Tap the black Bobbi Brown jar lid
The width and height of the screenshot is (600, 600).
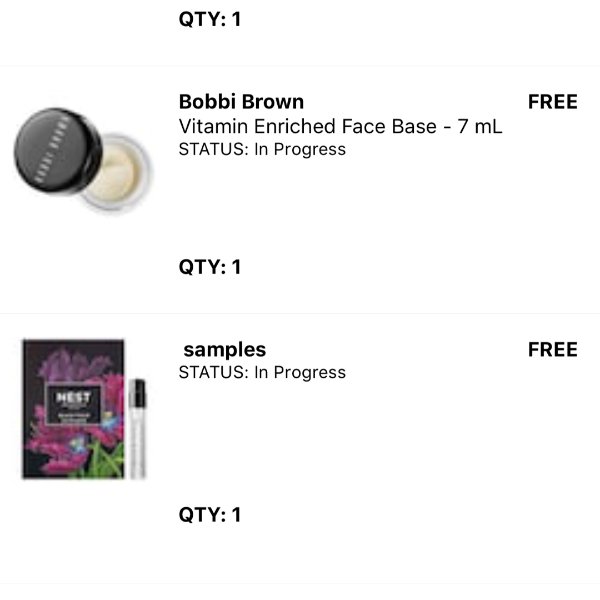click(x=58, y=152)
